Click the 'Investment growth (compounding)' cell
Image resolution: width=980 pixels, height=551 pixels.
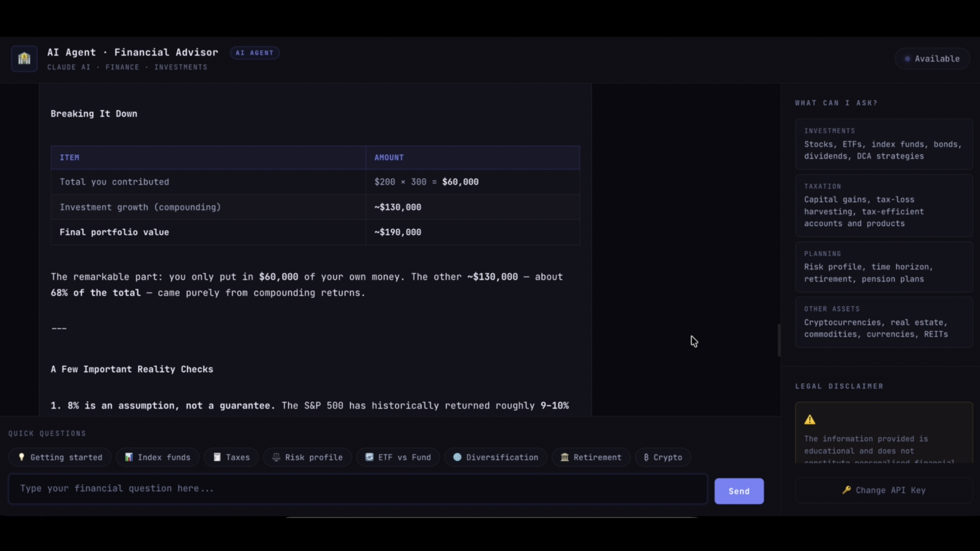tap(208, 207)
